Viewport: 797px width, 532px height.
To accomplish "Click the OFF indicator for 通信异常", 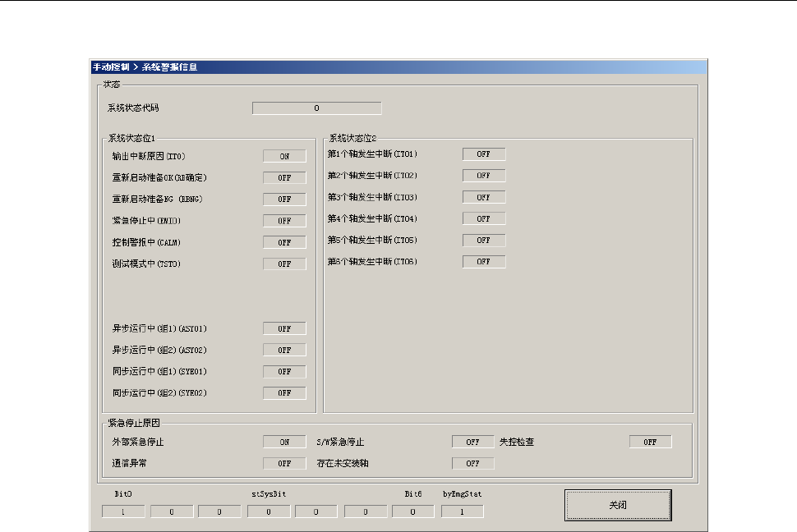I will (x=284, y=463).
